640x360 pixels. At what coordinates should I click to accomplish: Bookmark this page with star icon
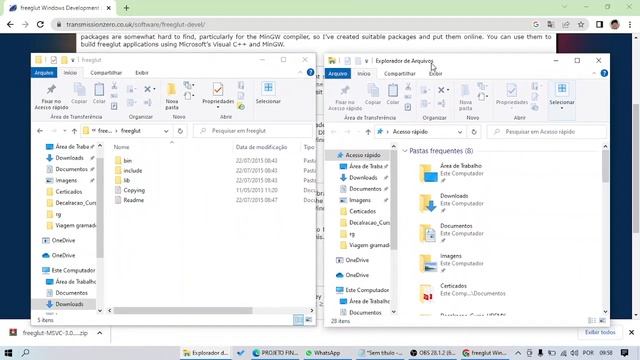581,24
